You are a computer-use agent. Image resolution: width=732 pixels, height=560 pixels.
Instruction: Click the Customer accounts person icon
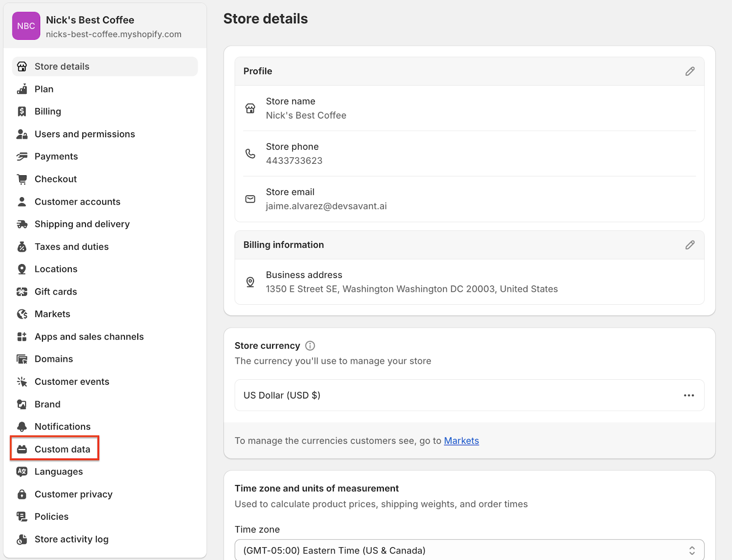22,202
